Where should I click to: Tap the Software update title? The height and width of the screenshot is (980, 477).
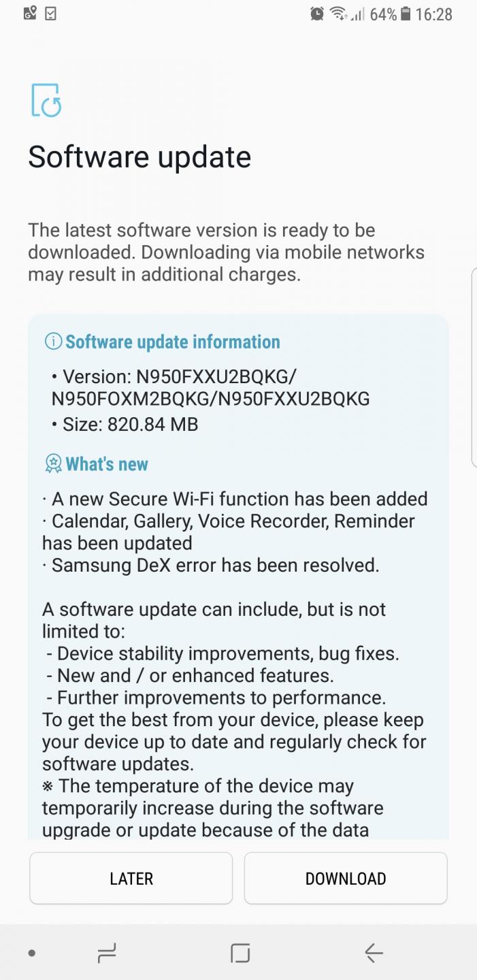click(139, 157)
